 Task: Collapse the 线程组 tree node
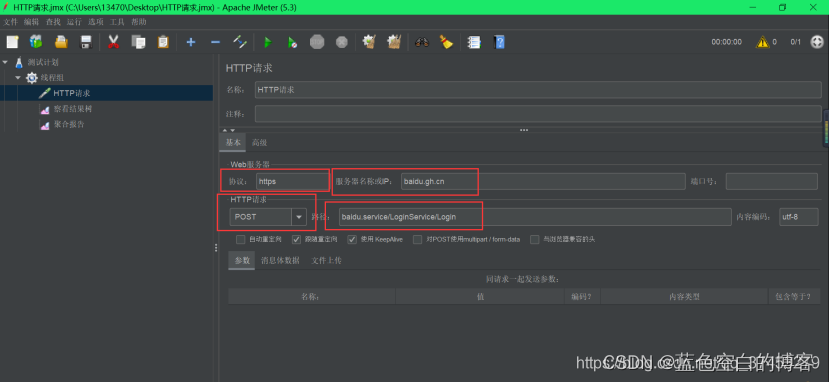[18, 78]
